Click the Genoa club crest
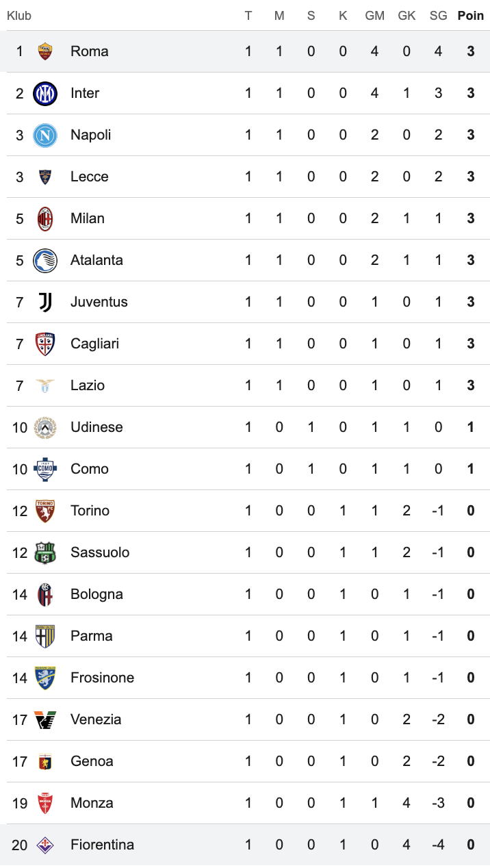 (45, 761)
